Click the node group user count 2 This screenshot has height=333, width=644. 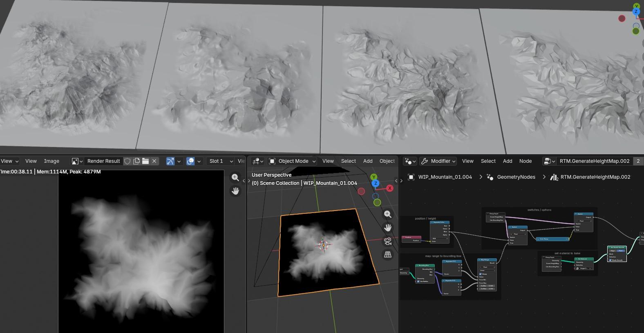[x=638, y=161]
